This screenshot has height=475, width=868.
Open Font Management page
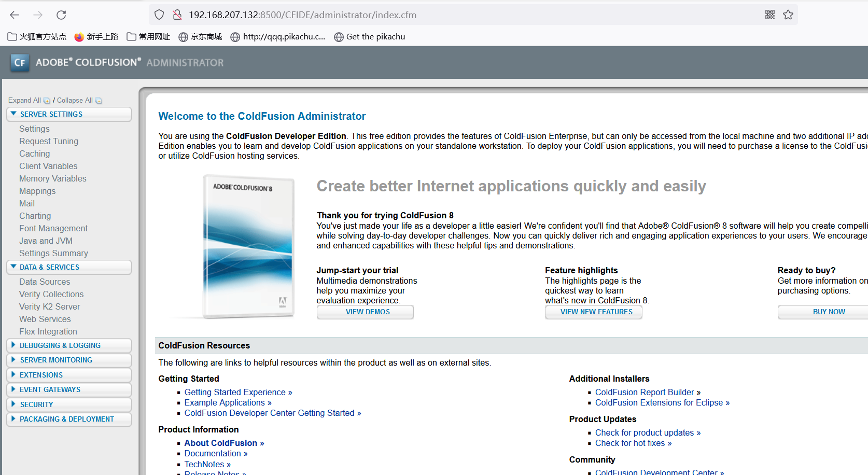click(x=53, y=228)
